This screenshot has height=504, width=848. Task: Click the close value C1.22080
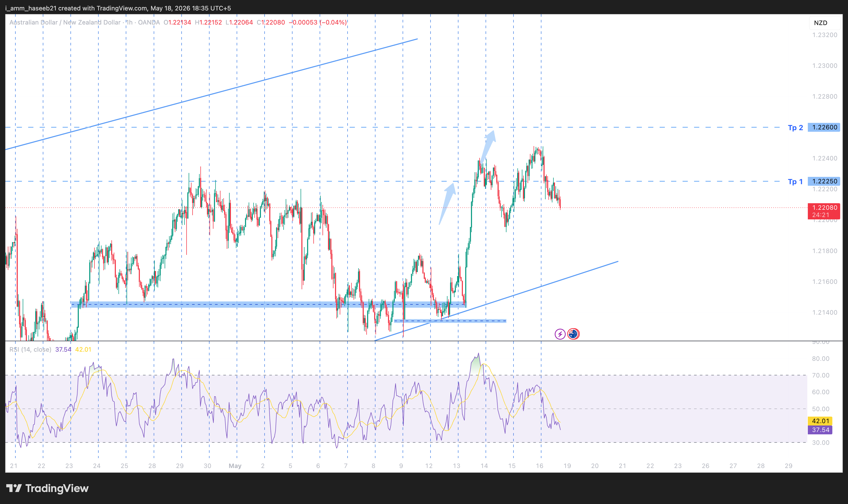(271, 22)
